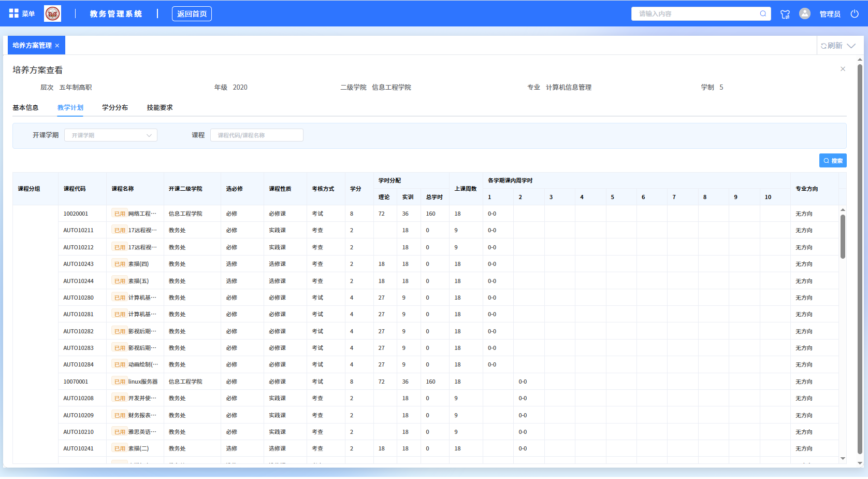Click the 菜单 label in header
The height and width of the screenshot is (479, 868).
(x=28, y=13)
